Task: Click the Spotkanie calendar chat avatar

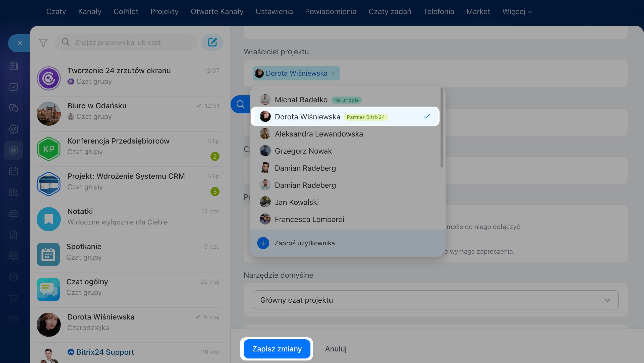Action: coord(48,254)
